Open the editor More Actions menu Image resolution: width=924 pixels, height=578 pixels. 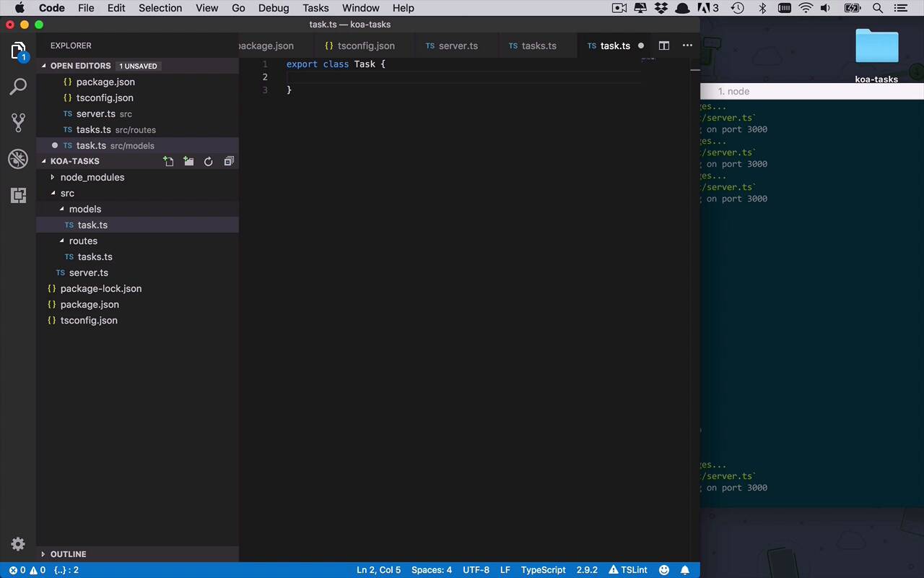687,46
